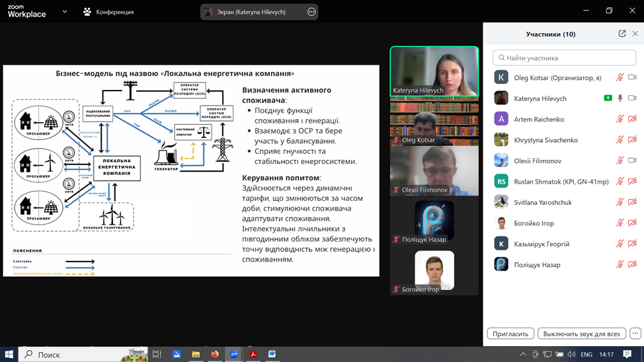Click Богойко Ігор's muted microphone in list
The height and width of the screenshot is (362, 644).
620,223
